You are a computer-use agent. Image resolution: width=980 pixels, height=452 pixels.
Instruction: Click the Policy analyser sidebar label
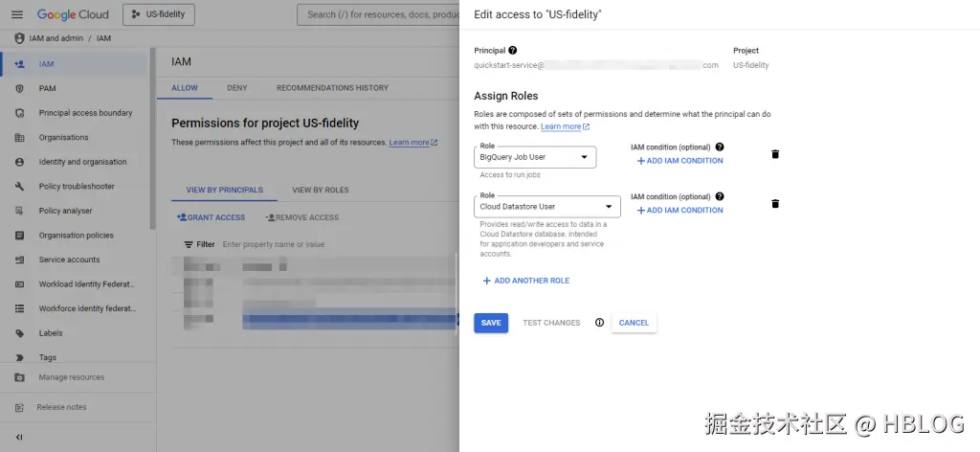click(66, 211)
